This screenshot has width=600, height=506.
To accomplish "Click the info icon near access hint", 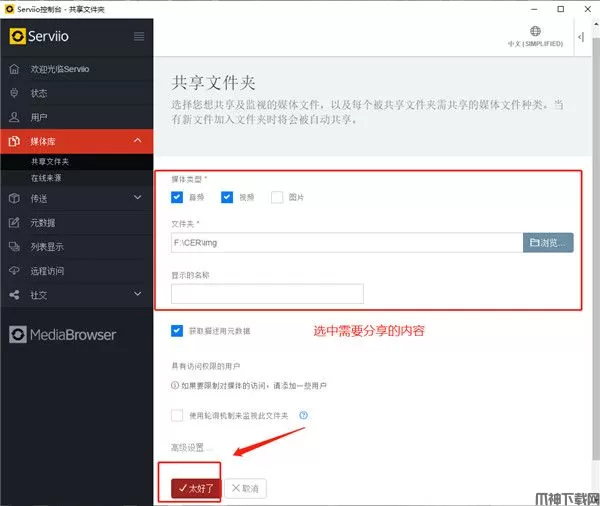I will tap(175, 385).
